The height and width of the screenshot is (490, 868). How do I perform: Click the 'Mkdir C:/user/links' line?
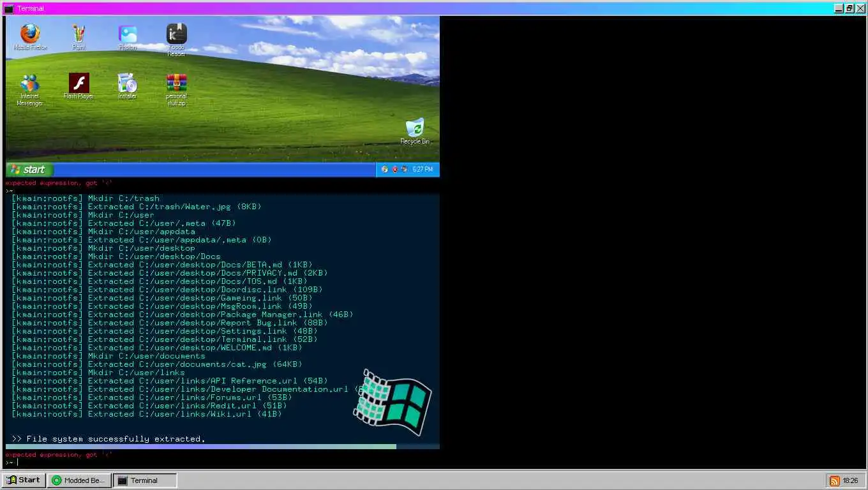pos(98,373)
